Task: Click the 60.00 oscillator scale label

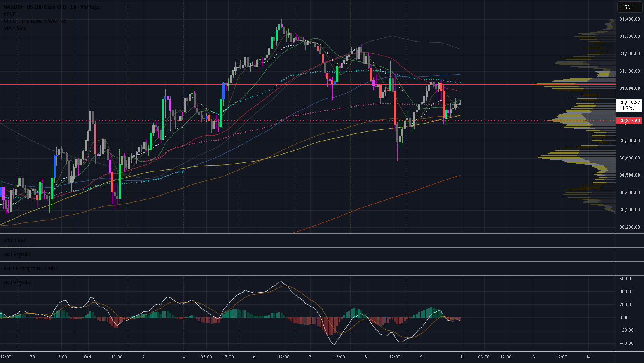Action: pyautogui.click(x=625, y=279)
